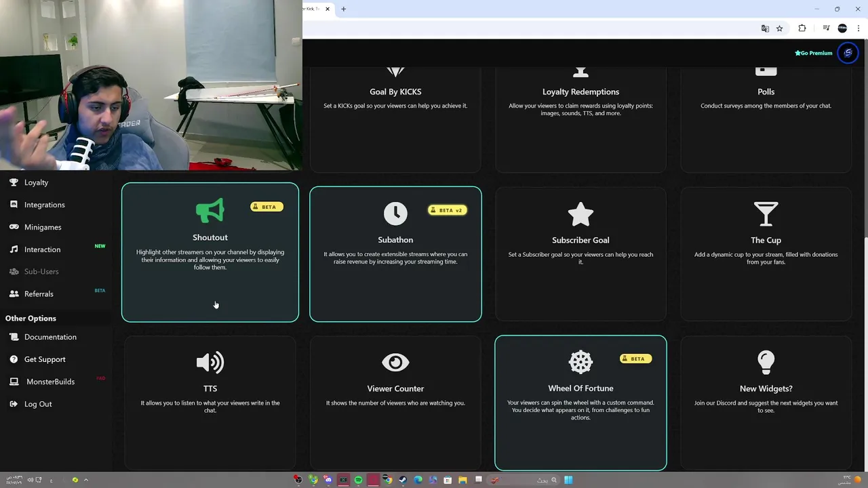The width and height of the screenshot is (868, 488).
Task: Click the Go Premium button
Action: tap(814, 53)
